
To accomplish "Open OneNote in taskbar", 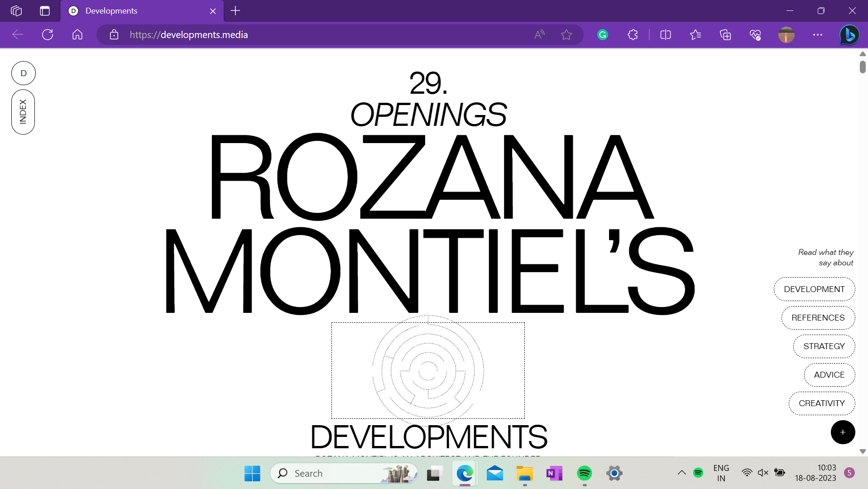I will tap(554, 474).
